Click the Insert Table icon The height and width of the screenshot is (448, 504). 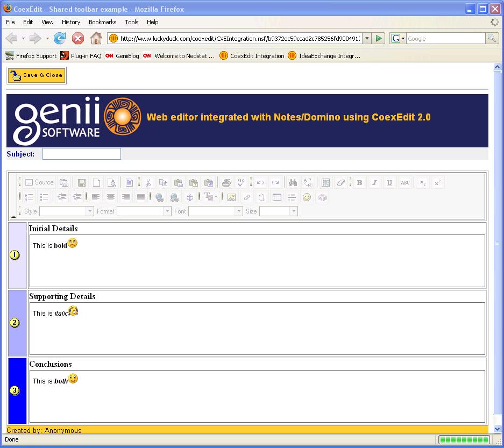click(276, 197)
